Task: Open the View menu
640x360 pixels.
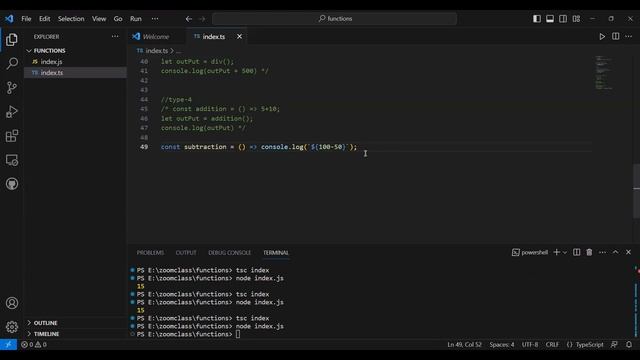Action: [99, 19]
